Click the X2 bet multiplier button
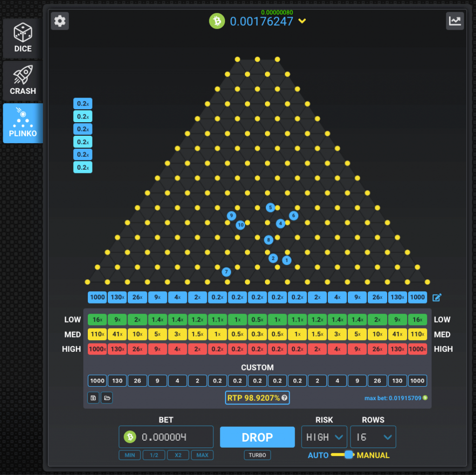 point(178,455)
